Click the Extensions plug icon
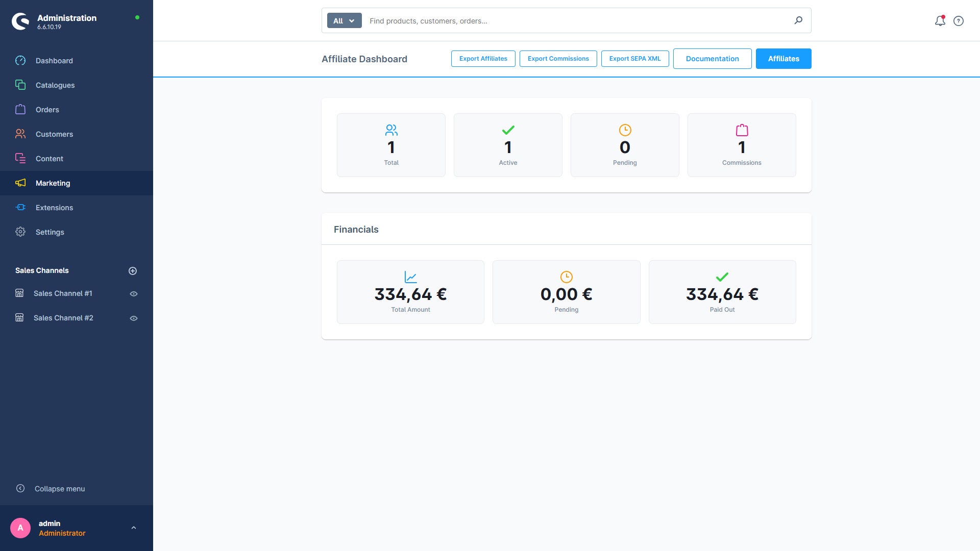Screen dimensions: 980x551 (x=20, y=208)
